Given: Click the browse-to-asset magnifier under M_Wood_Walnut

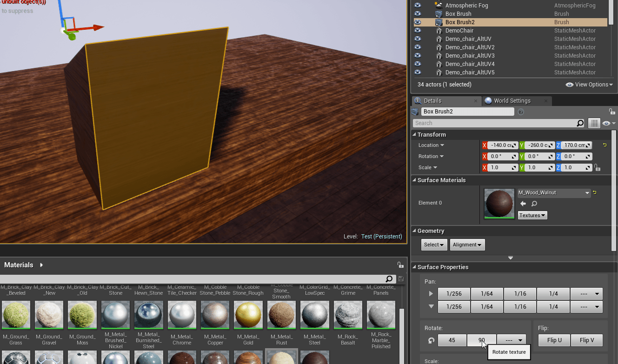Looking at the screenshot, I should (x=534, y=204).
